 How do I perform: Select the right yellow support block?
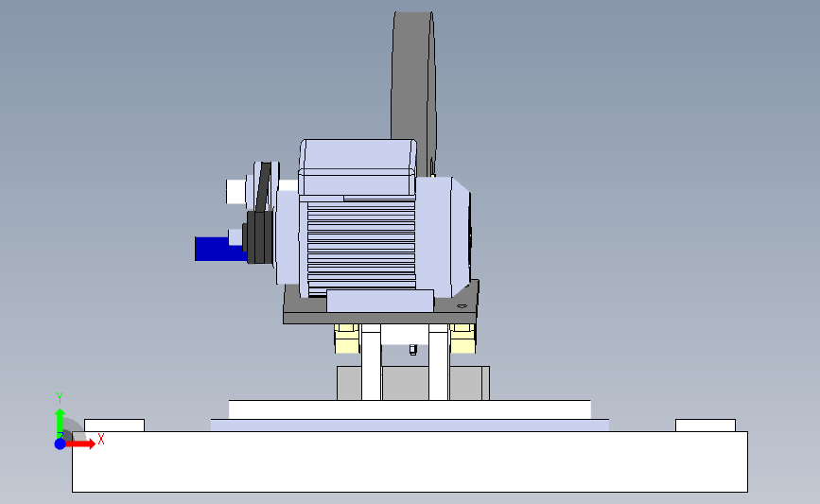[x=462, y=339]
